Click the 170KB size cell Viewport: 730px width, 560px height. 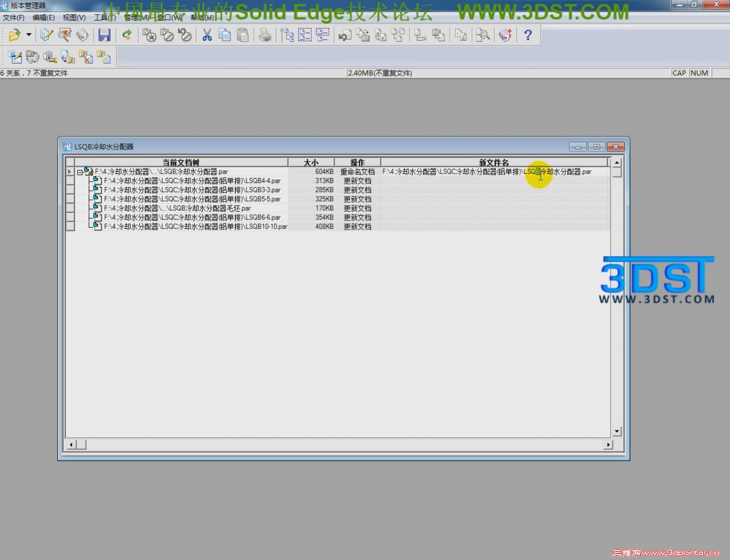click(311, 208)
